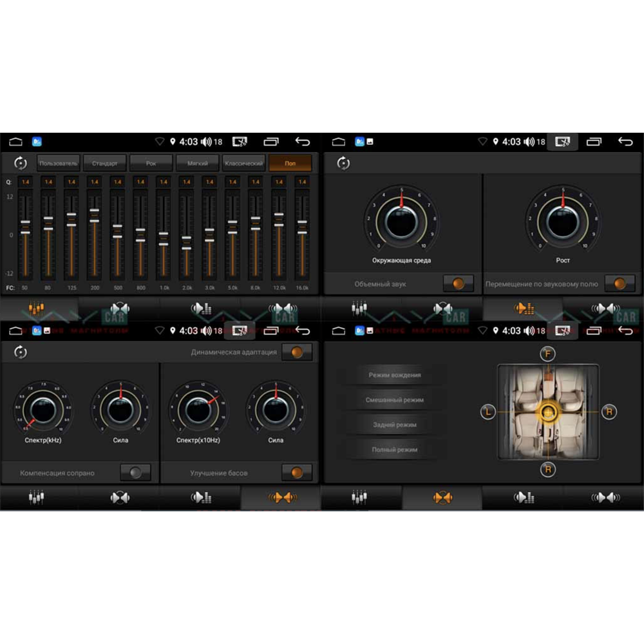This screenshot has width=644, height=644.
Task: Enable the Компенсация сопрано switch
Action: [x=135, y=473]
